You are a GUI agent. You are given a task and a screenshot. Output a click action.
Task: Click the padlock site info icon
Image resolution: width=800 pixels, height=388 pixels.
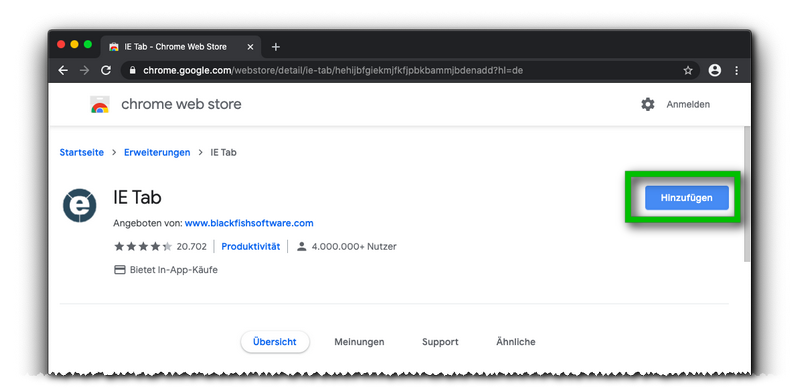coord(133,70)
